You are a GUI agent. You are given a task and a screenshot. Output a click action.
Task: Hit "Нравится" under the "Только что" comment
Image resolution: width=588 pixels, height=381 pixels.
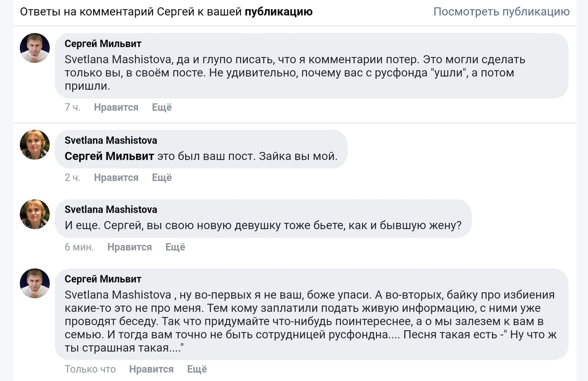151,369
